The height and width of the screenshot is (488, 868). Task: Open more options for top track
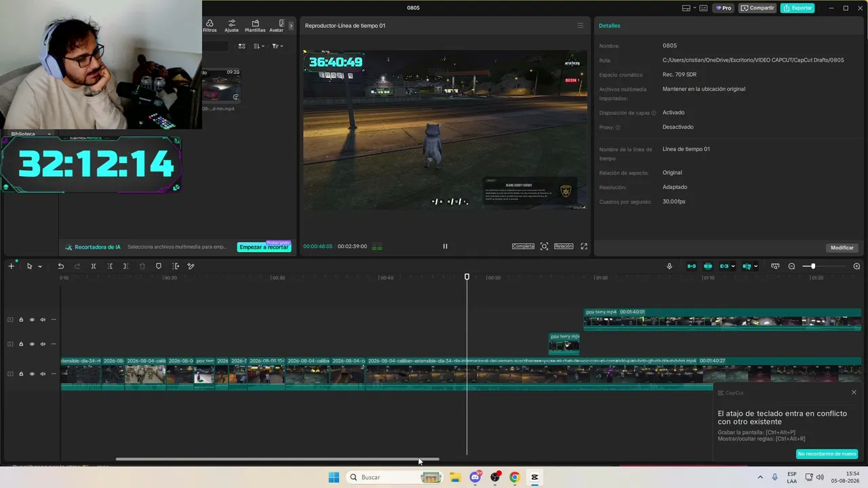click(x=54, y=320)
